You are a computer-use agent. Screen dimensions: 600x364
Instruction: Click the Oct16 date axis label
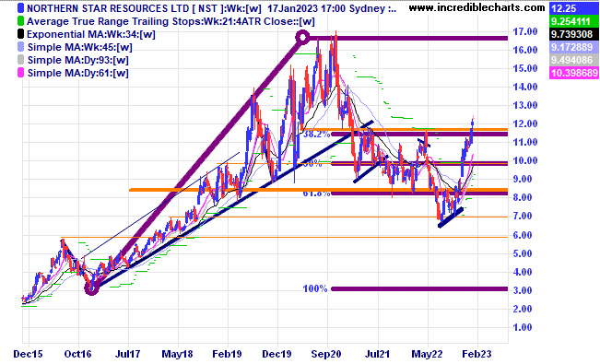[x=78, y=354]
